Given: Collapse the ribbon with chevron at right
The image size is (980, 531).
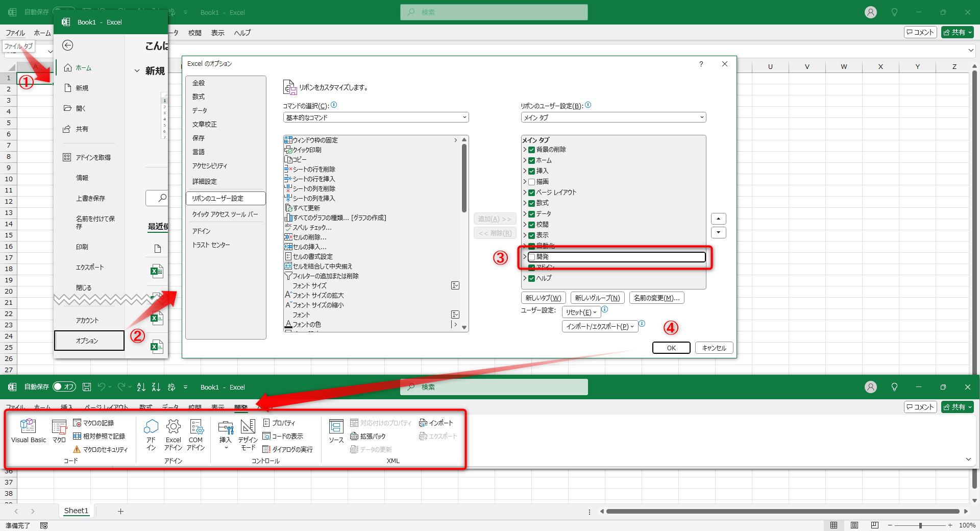Looking at the screenshot, I should click(x=968, y=459).
